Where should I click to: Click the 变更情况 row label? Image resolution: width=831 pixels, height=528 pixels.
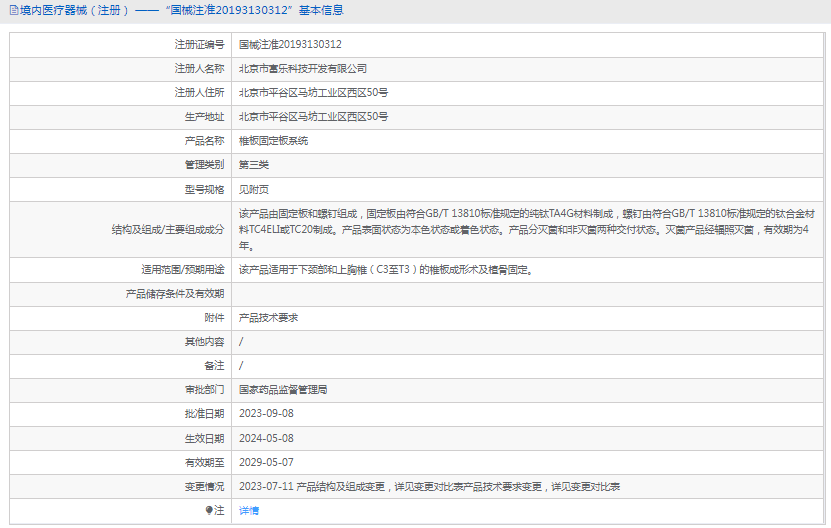click(204, 487)
